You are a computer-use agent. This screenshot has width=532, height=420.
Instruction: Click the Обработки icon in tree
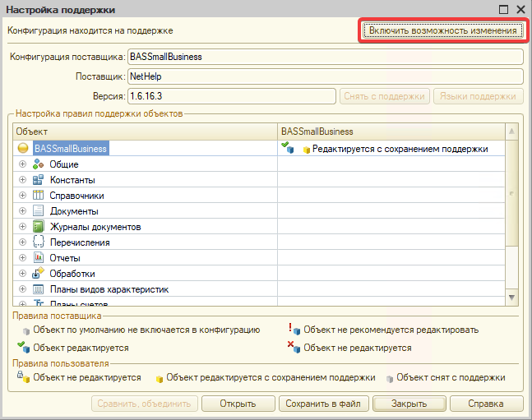[x=38, y=274]
